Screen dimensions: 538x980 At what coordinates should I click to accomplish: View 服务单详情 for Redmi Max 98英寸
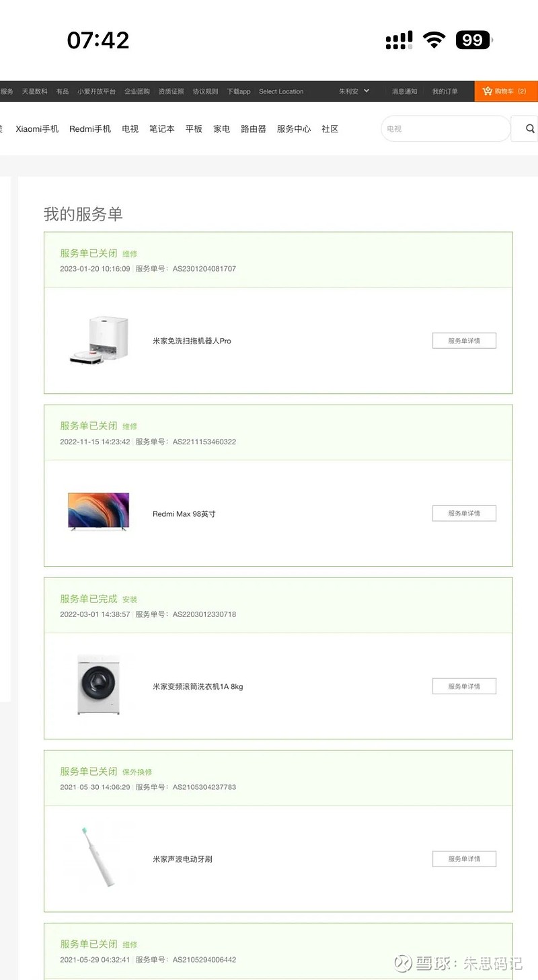click(x=464, y=514)
